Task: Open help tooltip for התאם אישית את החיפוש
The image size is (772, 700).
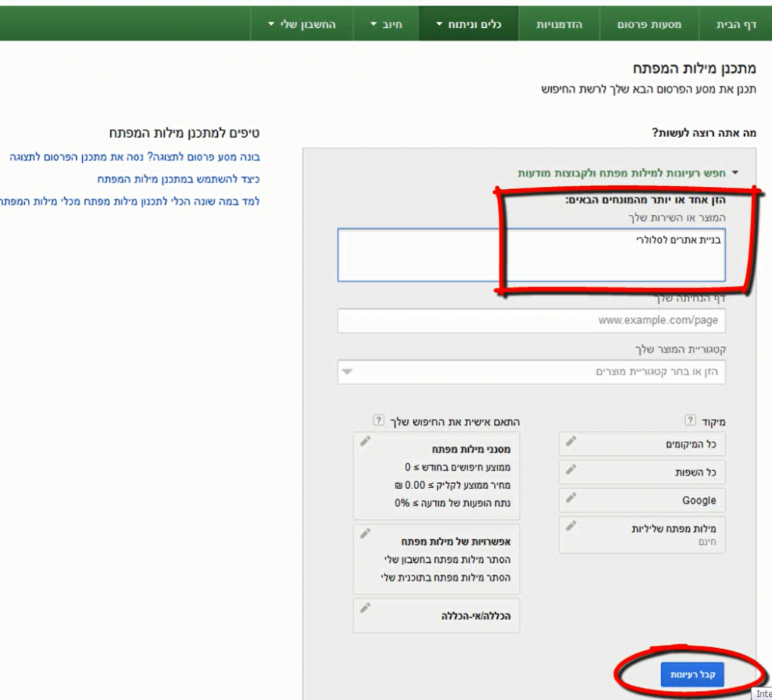Action: click(x=378, y=420)
